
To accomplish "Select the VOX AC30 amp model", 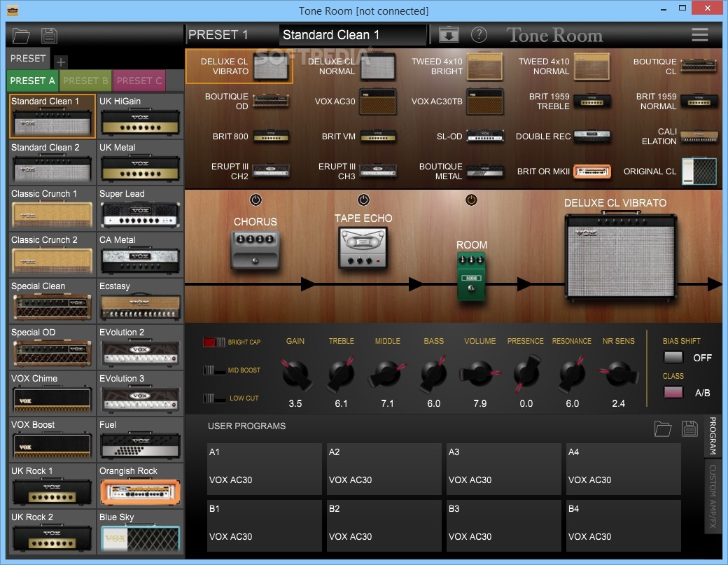I will (355, 102).
